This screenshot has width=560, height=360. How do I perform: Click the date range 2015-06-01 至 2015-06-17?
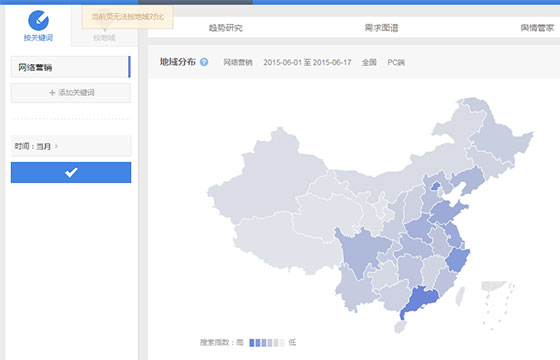(x=308, y=62)
